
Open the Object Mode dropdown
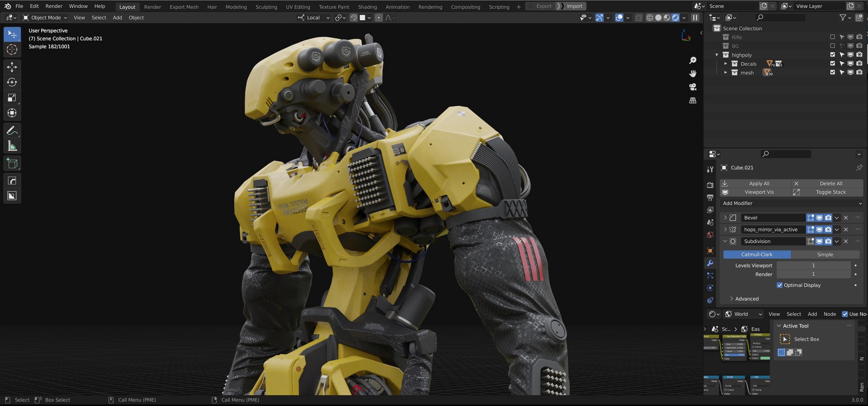pyautogui.click(x=45, y=18)
